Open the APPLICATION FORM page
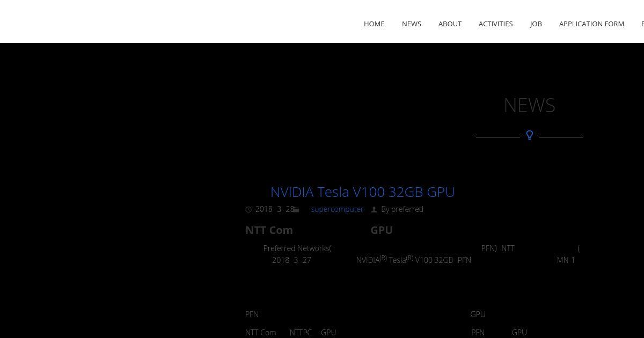The image size is (644, 338). point(591,24)
